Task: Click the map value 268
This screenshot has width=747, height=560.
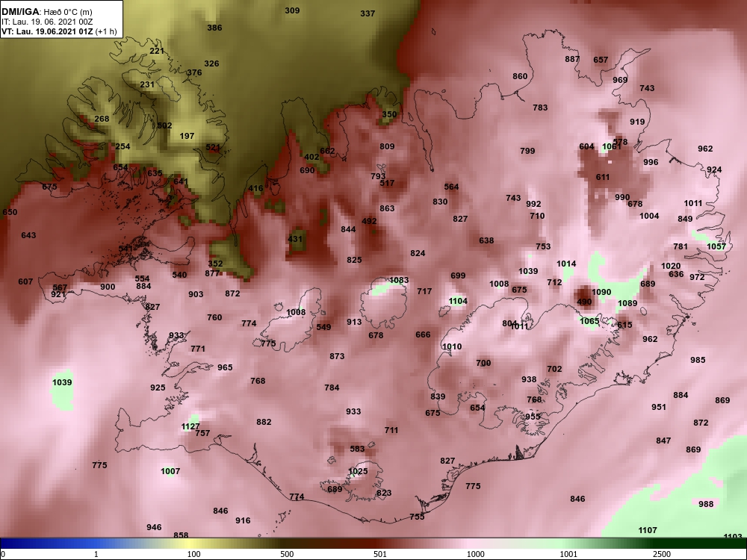Action: tap(102, 119)
